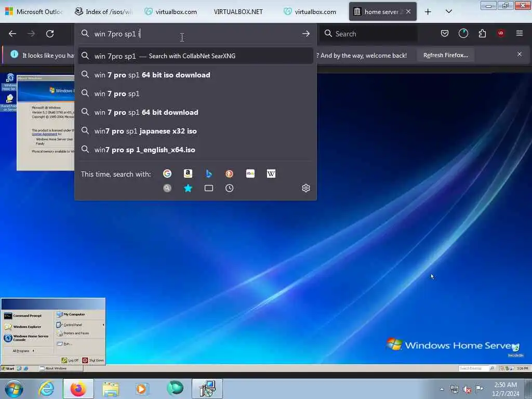
Task: Search open tabs using the tab icon
Action: [x=209, y=188]
